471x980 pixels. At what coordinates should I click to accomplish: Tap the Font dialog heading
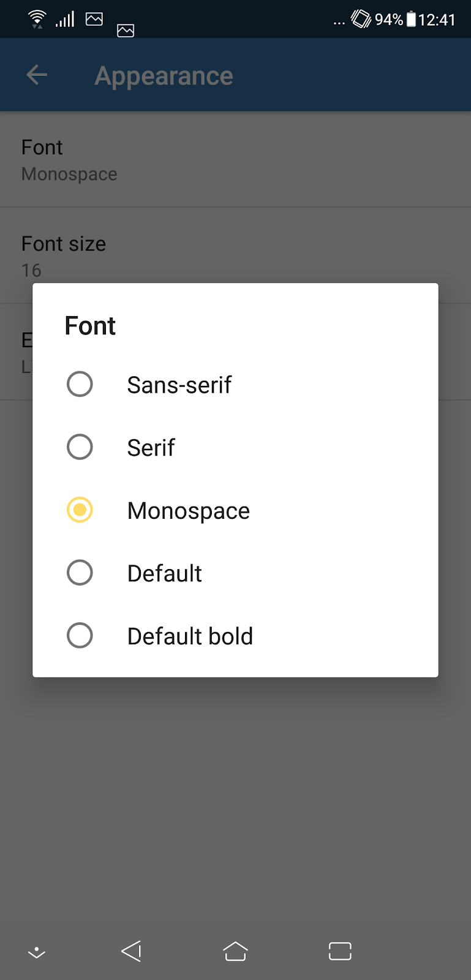coord(90,326)
